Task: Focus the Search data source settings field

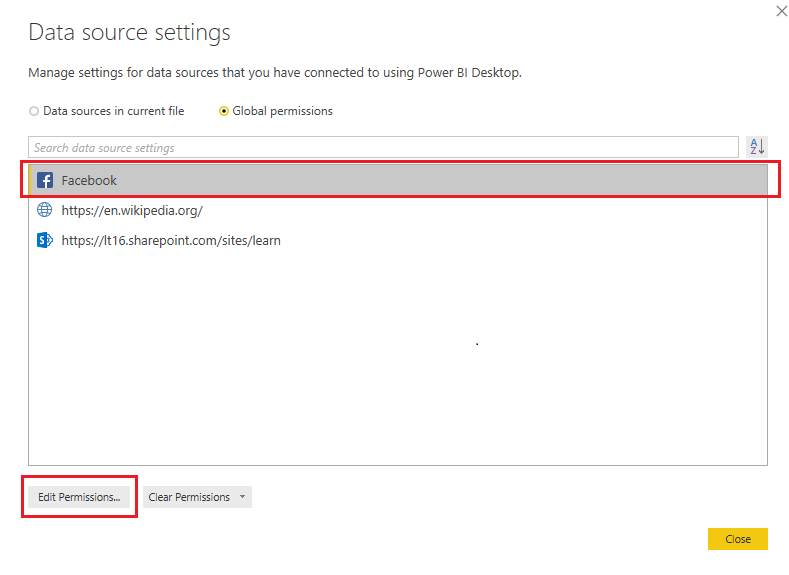Action: pos(383,148)
